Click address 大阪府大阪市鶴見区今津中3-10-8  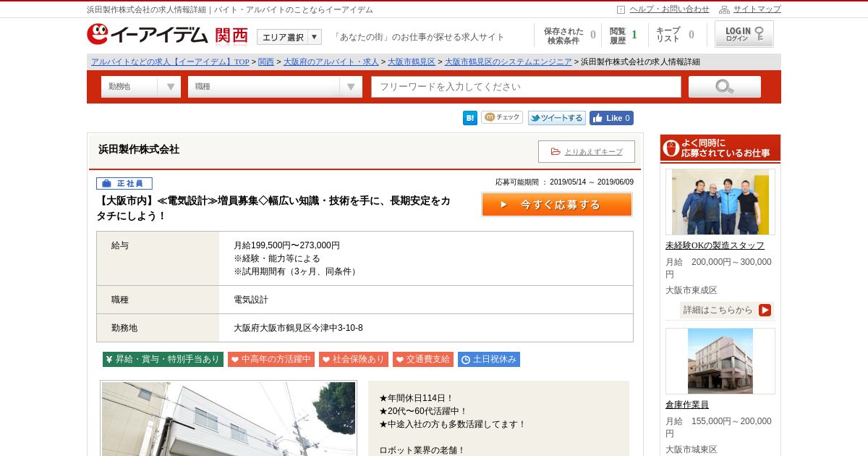tap(298, 328)
